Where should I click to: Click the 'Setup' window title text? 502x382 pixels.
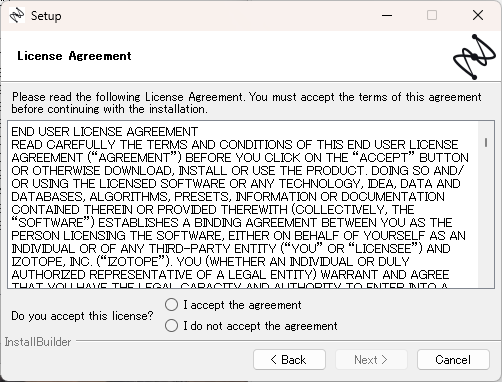click(x=46, y=16)
